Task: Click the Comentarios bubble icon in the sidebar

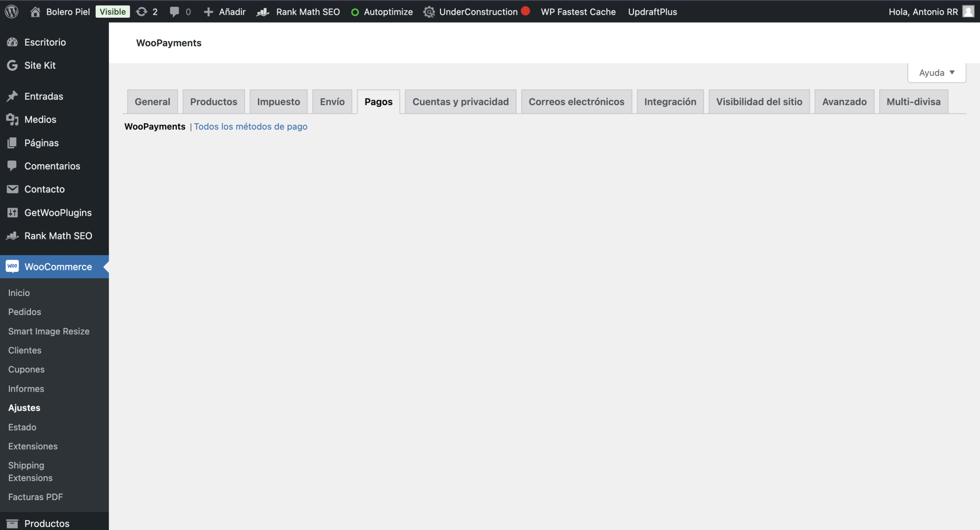Action: pos(12,166)
